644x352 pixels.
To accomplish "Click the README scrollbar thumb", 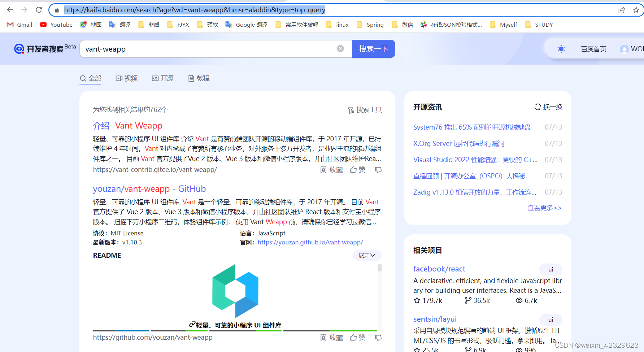I will [380, 268].
